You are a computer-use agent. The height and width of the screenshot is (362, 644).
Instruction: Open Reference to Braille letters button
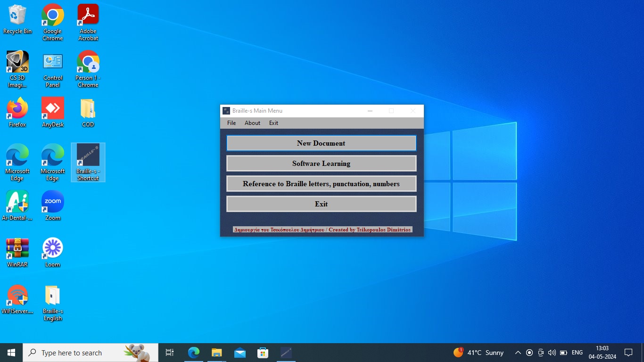tap(321, 184)
